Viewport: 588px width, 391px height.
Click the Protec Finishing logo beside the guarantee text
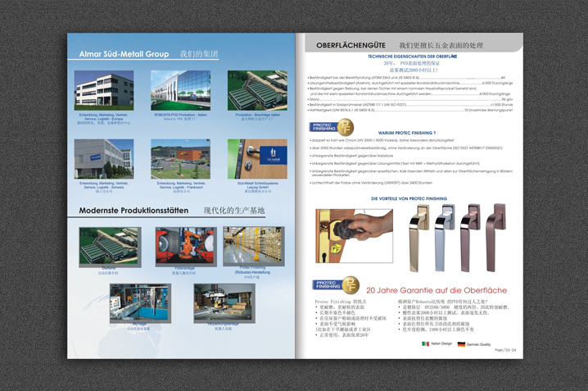[x=336, y=284]
